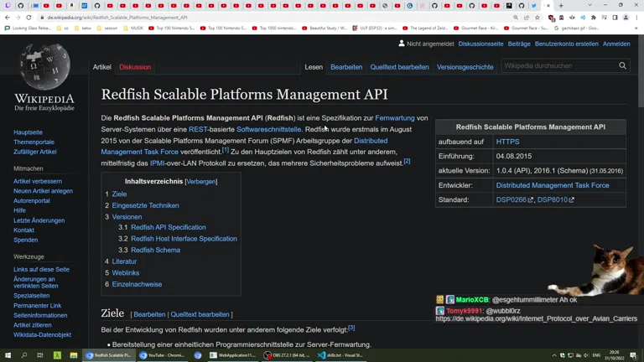Click the Anmelden login link
The height and width of the screenshot is (362, 644).
[616, 44]
